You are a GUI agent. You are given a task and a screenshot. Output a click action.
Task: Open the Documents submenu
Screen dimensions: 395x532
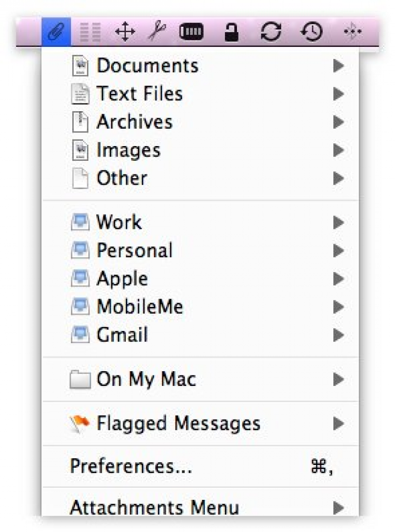click(147, 66)
